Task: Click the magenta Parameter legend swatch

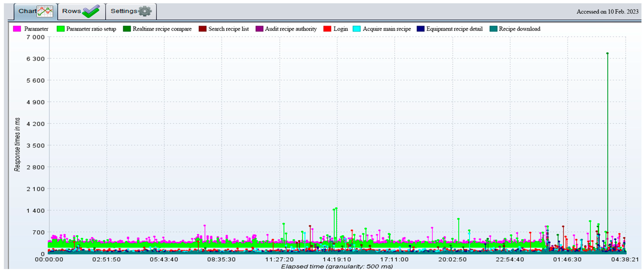Action: pyautogui.click(x=17, y=29)
